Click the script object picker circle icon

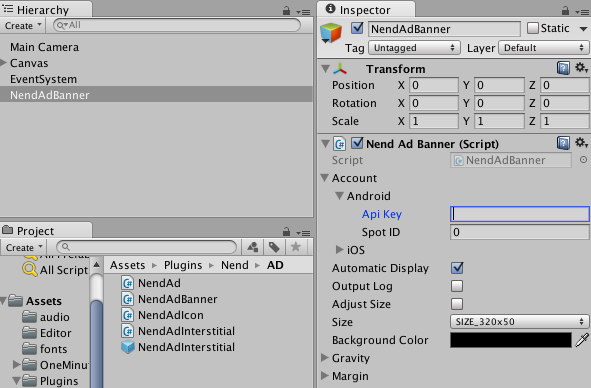(583, 160)
